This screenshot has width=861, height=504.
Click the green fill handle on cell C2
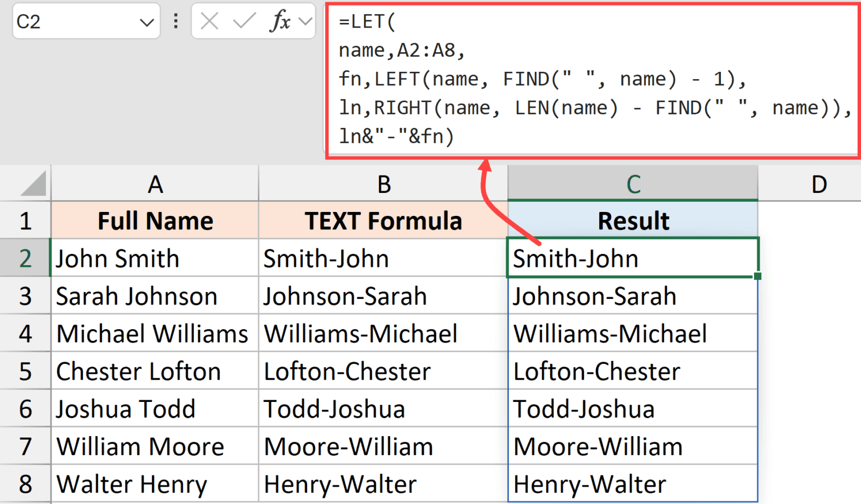click(x=757, y=276)
